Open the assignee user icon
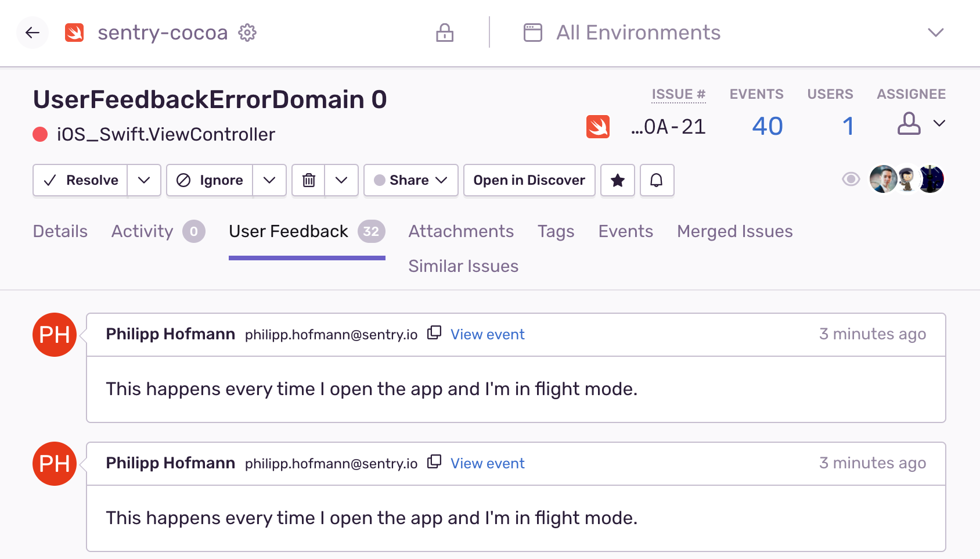Viewport: 980px width, 559px height. click(909, 124)
